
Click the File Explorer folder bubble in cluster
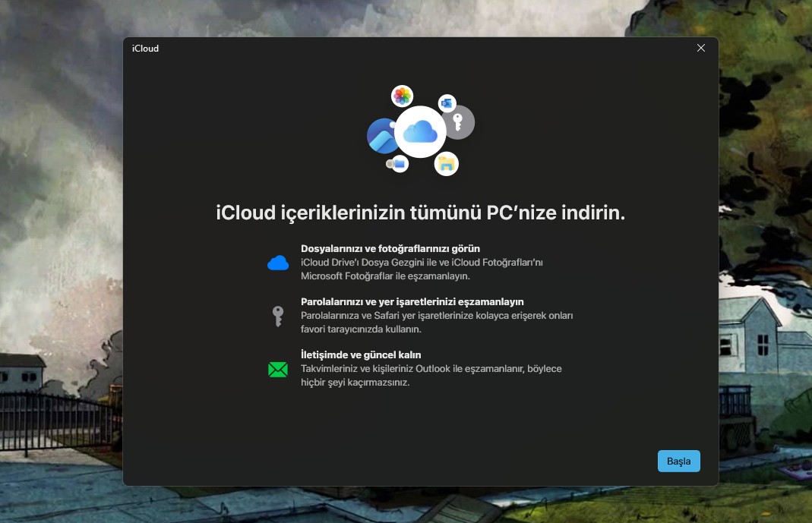pyautogui.click(x=445, y=162)
